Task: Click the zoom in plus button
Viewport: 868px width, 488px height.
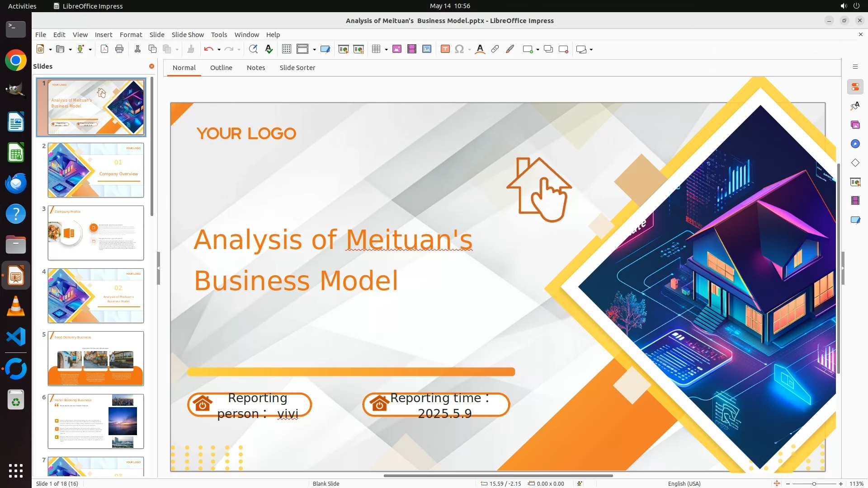Action: pyautogui.click(x=841, y=483)
